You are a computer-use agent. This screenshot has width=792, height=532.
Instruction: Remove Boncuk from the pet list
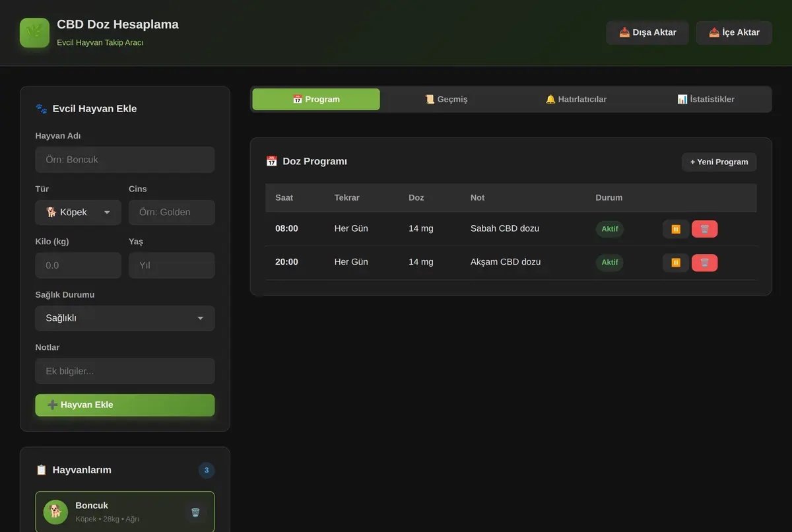click(x=195, y=512)
